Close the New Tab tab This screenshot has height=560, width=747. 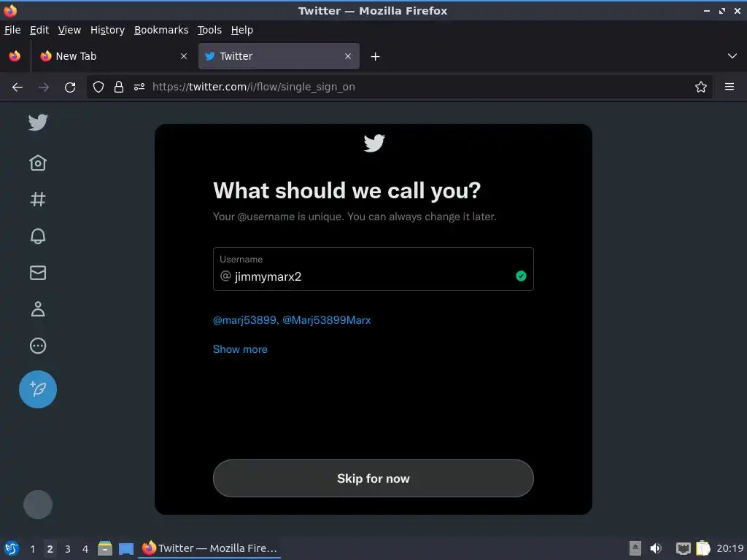pos(184,56)
